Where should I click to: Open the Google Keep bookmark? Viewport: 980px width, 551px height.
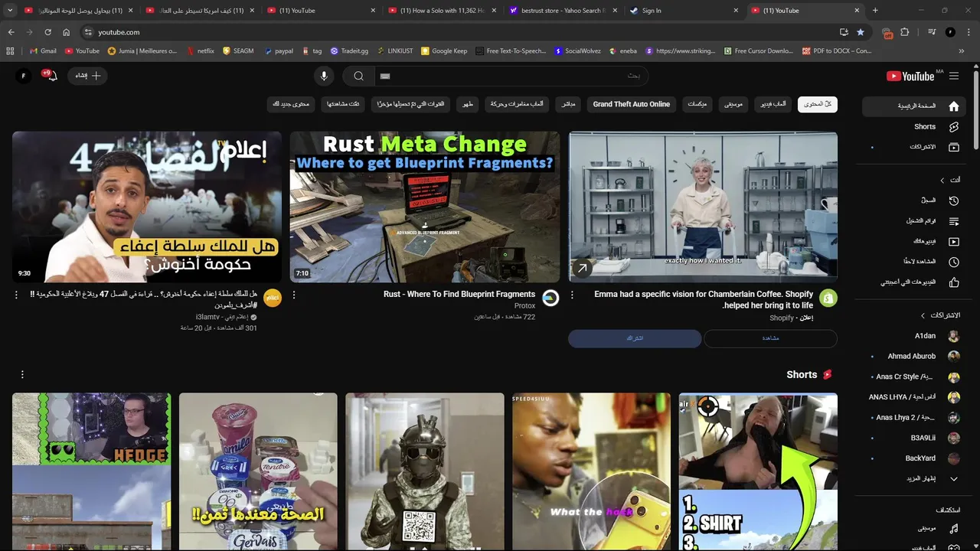click(443, 51)
